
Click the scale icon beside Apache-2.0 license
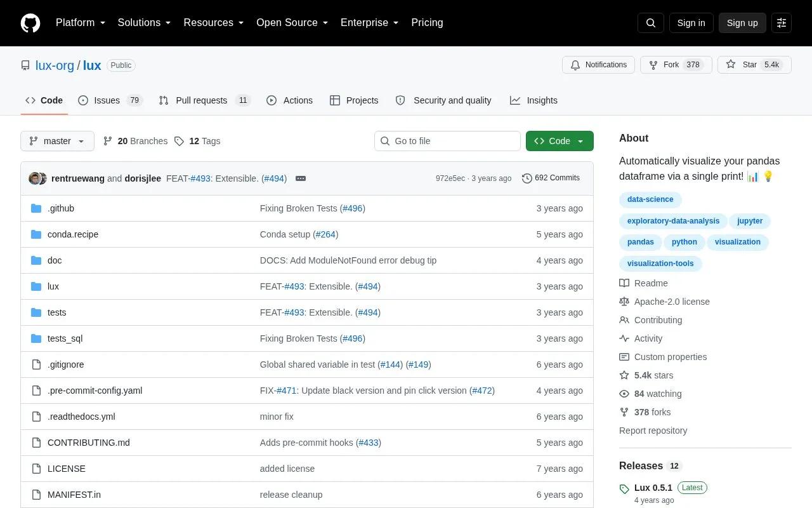tap(624, 302)
